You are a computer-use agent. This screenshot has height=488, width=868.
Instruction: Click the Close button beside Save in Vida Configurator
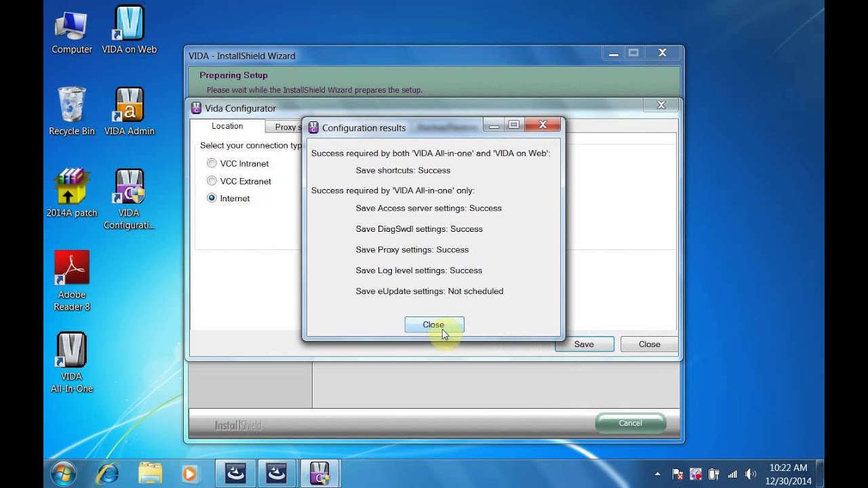[649, 344]
